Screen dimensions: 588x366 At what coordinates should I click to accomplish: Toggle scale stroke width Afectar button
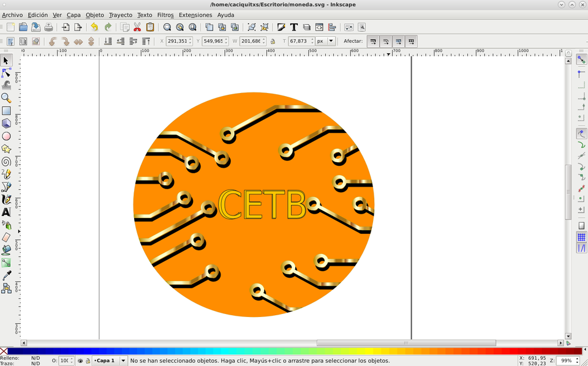373,41
